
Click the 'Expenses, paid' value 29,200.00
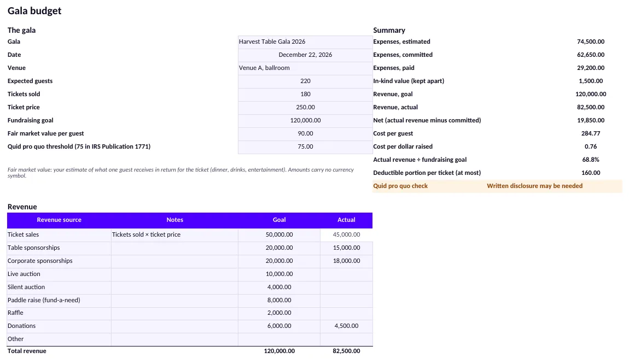click(591, 68)
